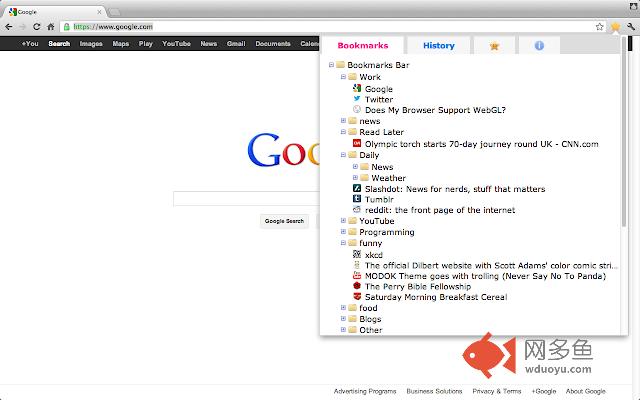Collapse the Work folder

(x=343, y=76)
